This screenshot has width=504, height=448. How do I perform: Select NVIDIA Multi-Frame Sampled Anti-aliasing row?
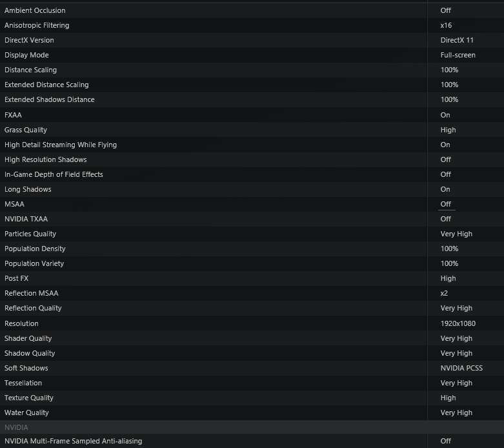pyautogui.click(x=252, y=441)
